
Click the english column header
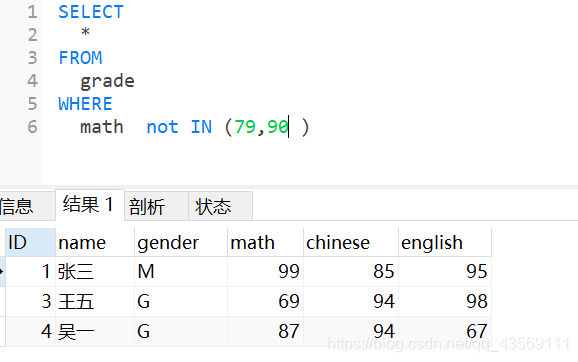coord(445,243)
